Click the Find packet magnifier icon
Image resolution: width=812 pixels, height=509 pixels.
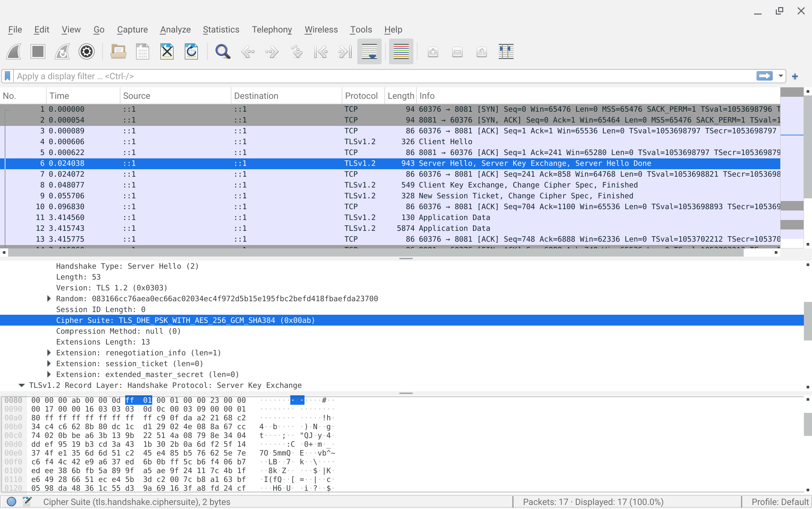[223, 52]
